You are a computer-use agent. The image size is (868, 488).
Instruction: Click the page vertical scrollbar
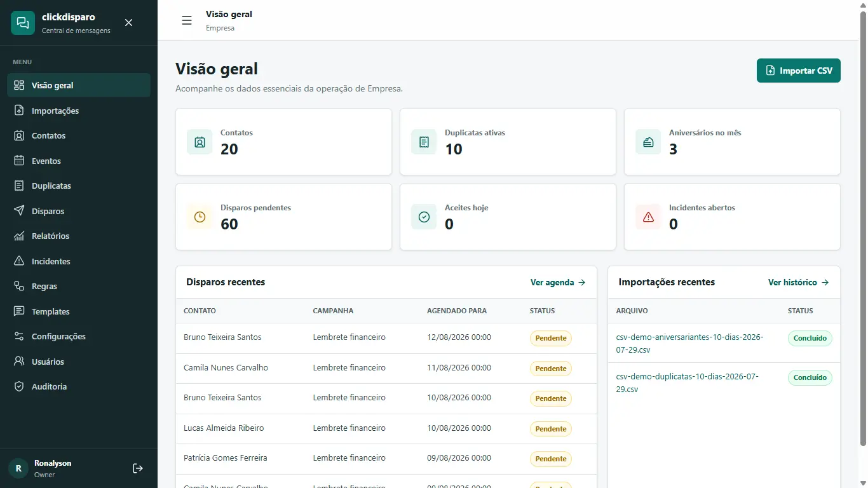[x=862, y=229]
